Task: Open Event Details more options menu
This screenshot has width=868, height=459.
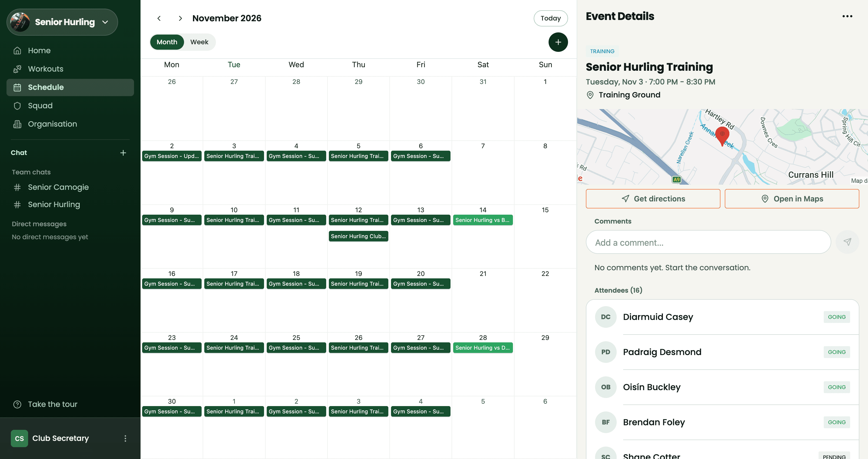Action: 847,16
